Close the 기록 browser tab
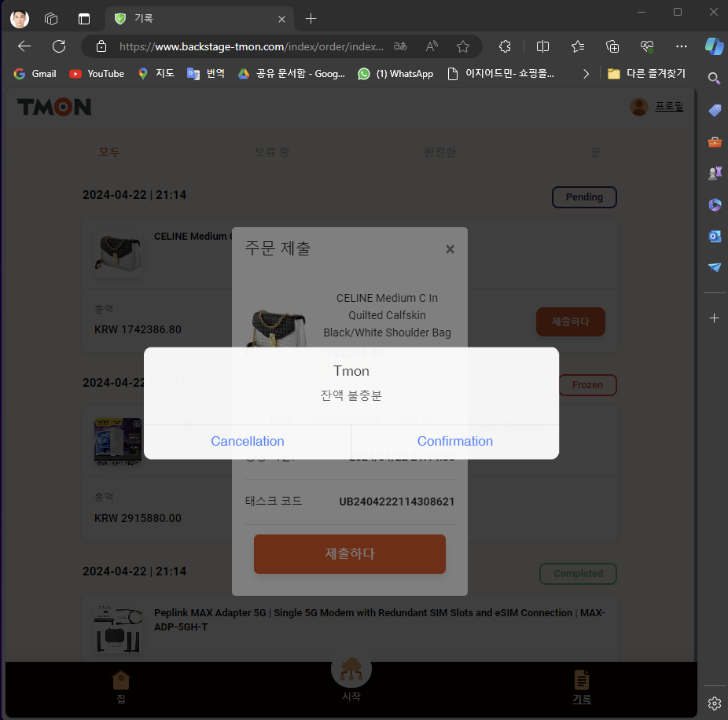 point(281,19)
